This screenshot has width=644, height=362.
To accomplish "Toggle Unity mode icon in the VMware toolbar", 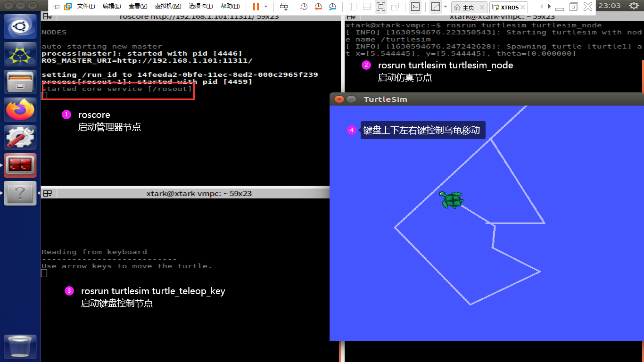I will click(x=395, y=7).
